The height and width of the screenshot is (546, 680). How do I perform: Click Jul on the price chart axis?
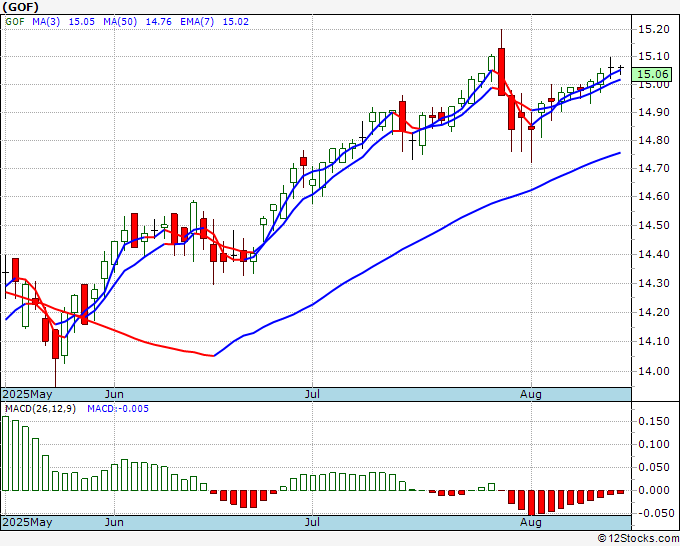click(312, 394)
